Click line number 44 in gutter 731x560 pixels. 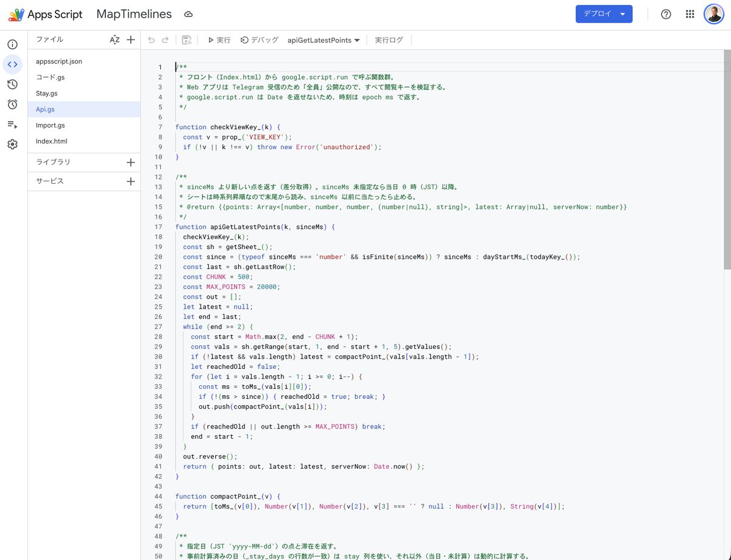point(158,496)
